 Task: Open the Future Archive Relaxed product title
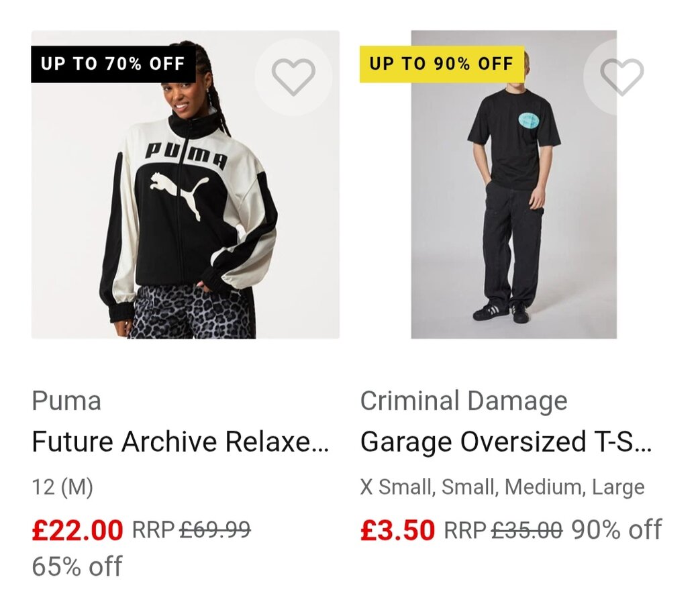(181, 442)
